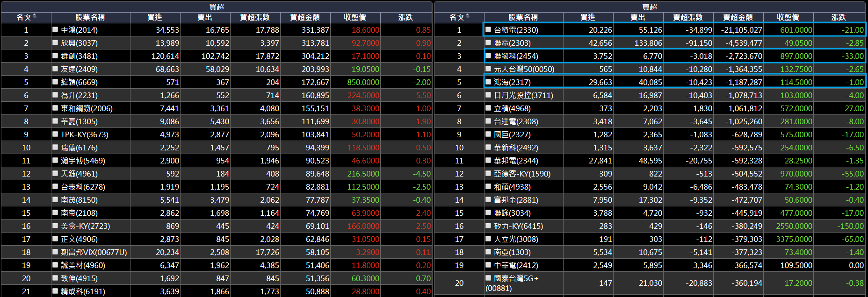Click 買超張數 column header
This screenshot has width=868, height=297.
[x=255, y=17]
